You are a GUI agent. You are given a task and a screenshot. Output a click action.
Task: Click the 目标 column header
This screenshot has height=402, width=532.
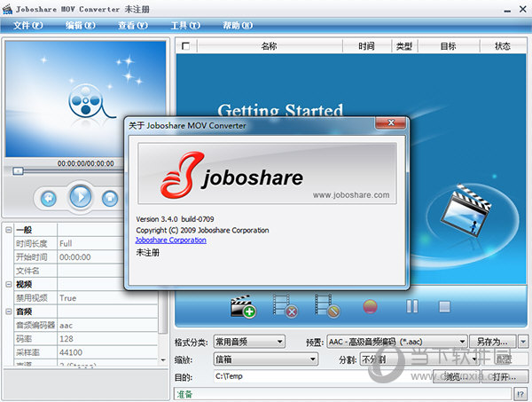click(x=448, y=46)
